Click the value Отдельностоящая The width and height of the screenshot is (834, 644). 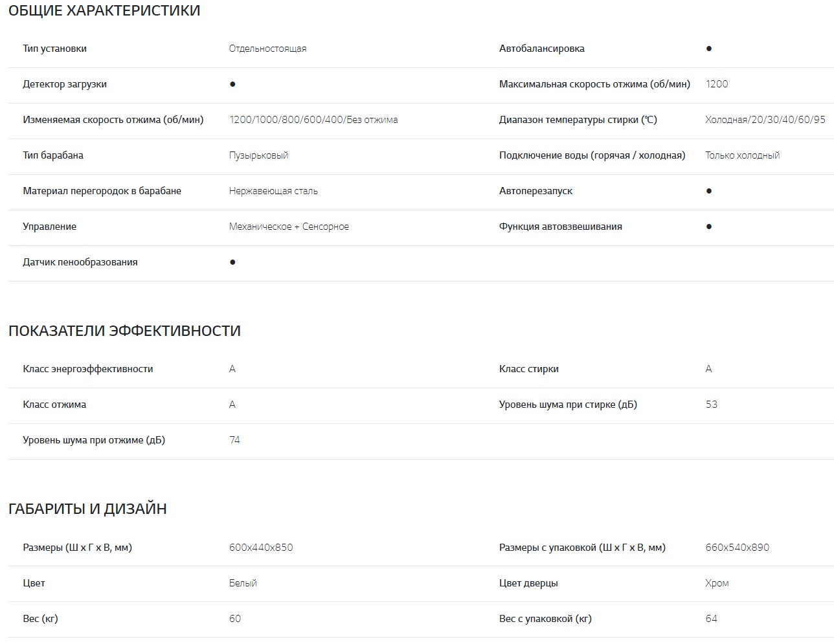pos(267,49)
